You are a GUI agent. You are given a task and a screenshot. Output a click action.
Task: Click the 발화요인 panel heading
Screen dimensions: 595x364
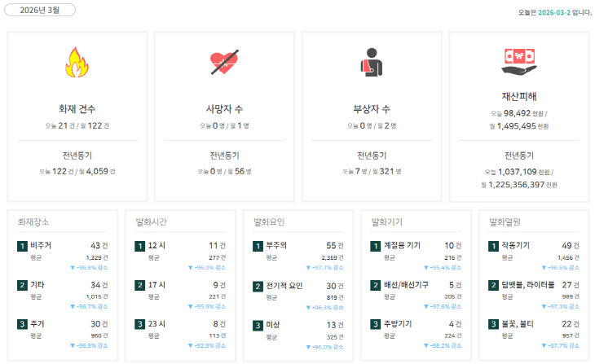point(270,221)
